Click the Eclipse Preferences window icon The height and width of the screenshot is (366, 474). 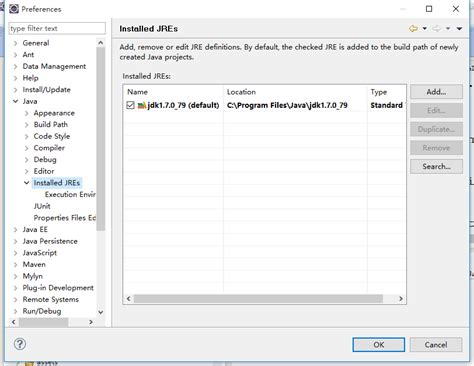[14, 9]
